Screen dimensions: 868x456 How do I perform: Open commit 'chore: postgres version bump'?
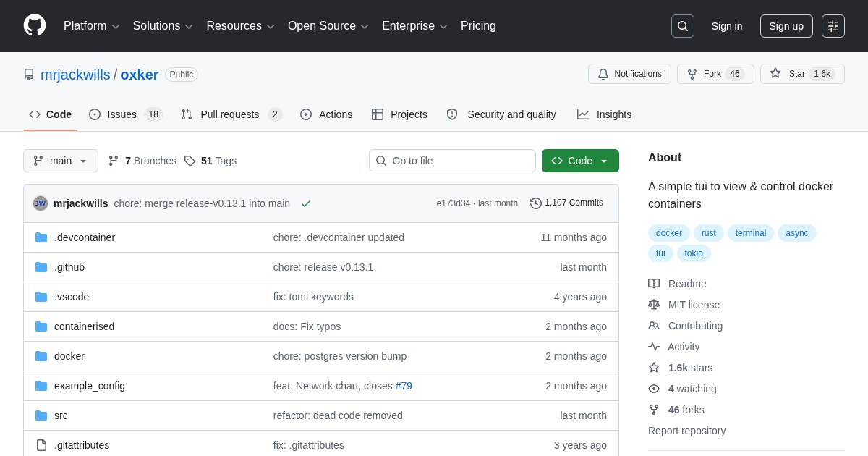[340, 356]
